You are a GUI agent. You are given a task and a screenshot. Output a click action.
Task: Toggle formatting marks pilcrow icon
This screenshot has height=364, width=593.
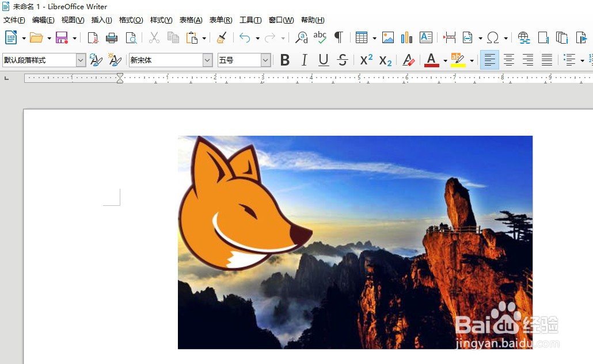pos(339,37)
